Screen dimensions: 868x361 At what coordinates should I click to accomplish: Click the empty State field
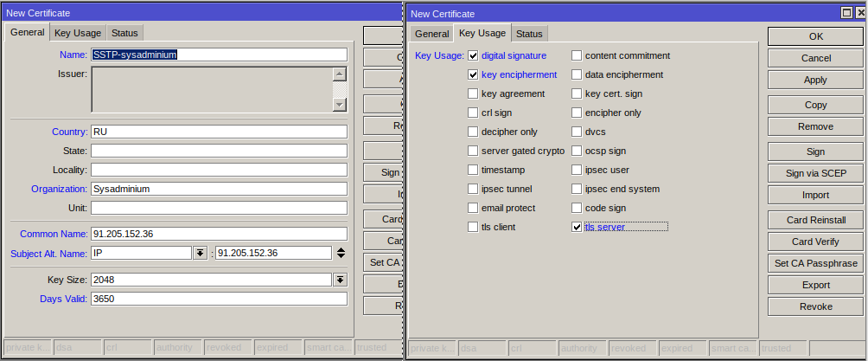pyautogui.click(x=220, y=151)
